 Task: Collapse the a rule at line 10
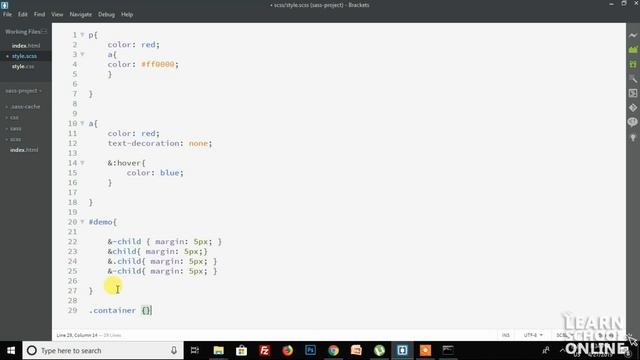point(82,123)
